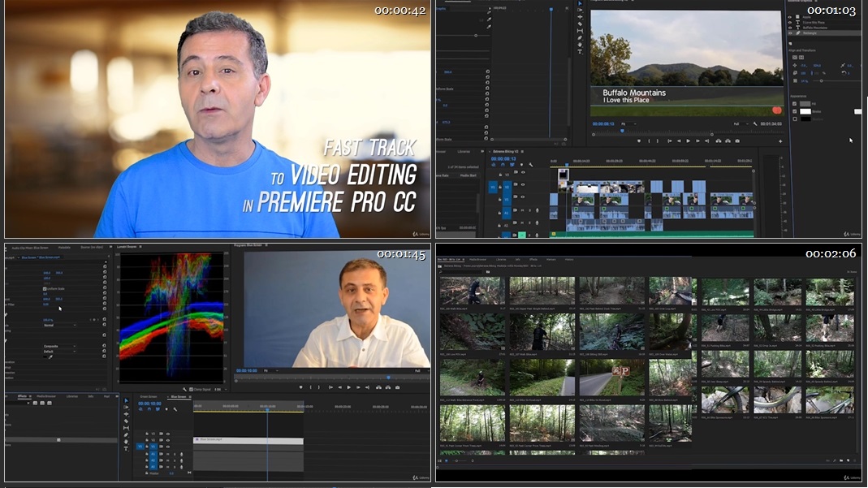The height and width of the screenshot is (488, 868).
Task: Open the Lumetri Scopes panel menu
Action: (x=140, y=247)
